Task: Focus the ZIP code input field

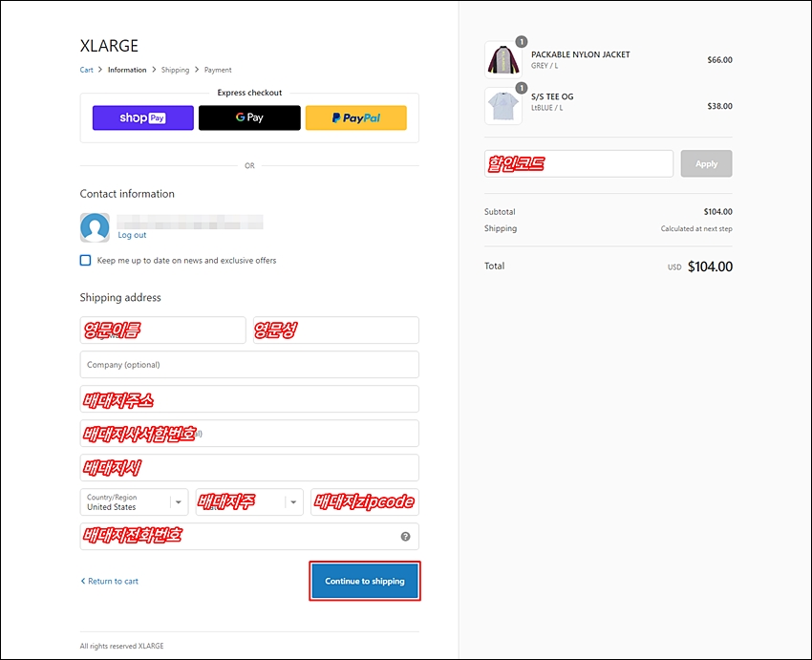Action: click(365, 502)
